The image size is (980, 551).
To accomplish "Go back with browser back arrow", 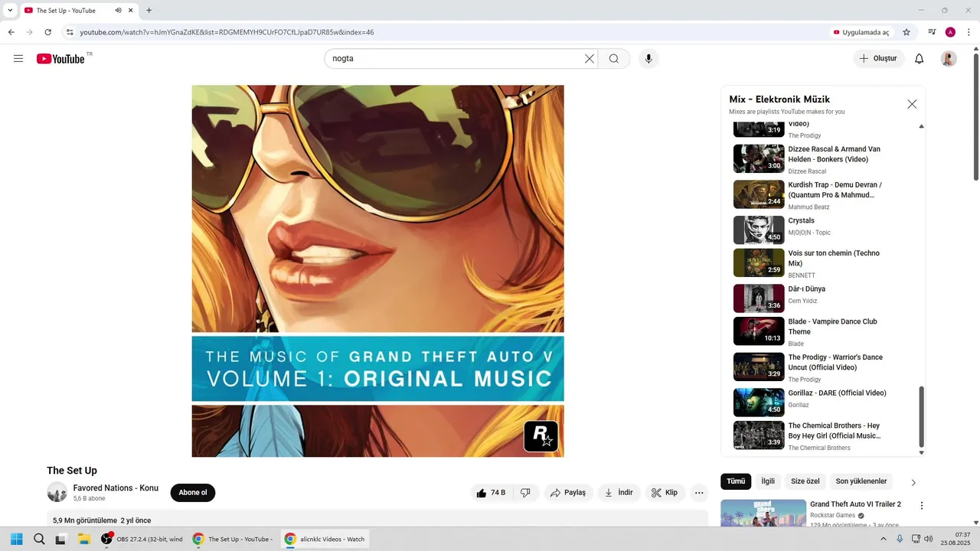I will 11,32.
